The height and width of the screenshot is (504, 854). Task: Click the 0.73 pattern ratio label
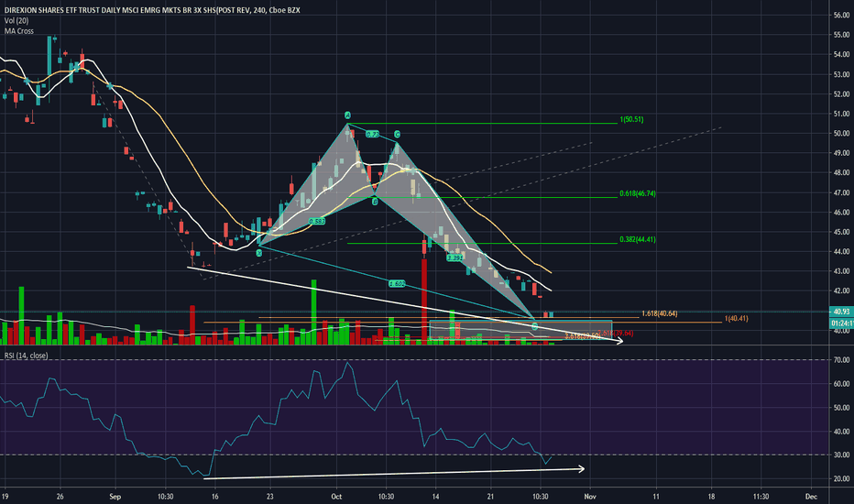373,134
